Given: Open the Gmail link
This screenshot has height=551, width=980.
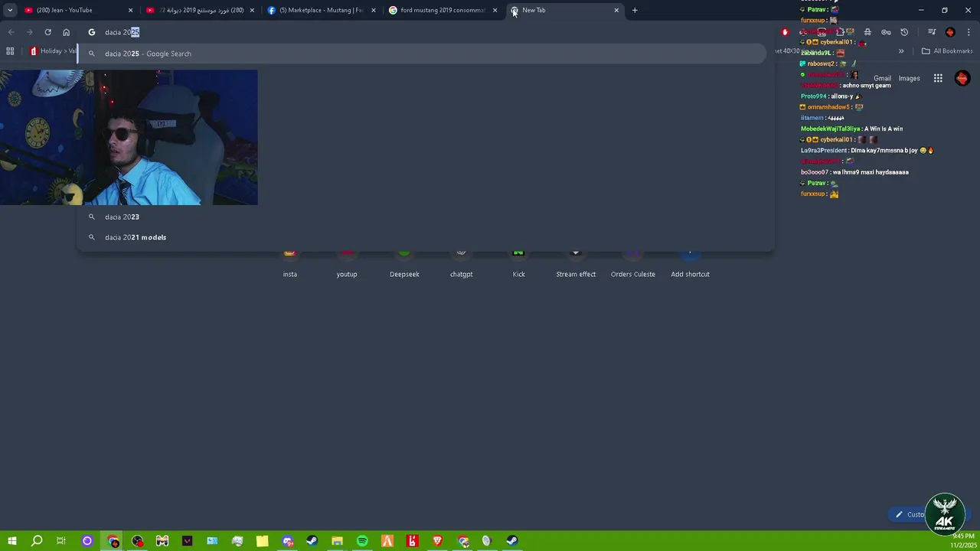Looking at the screenshot, I should point(882,78).
